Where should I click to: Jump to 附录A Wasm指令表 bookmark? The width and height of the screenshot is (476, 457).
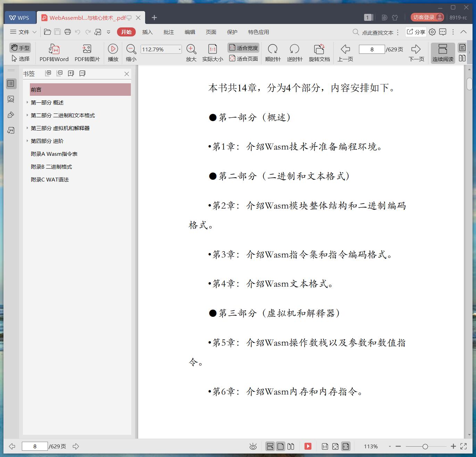[x=54, y=154]
